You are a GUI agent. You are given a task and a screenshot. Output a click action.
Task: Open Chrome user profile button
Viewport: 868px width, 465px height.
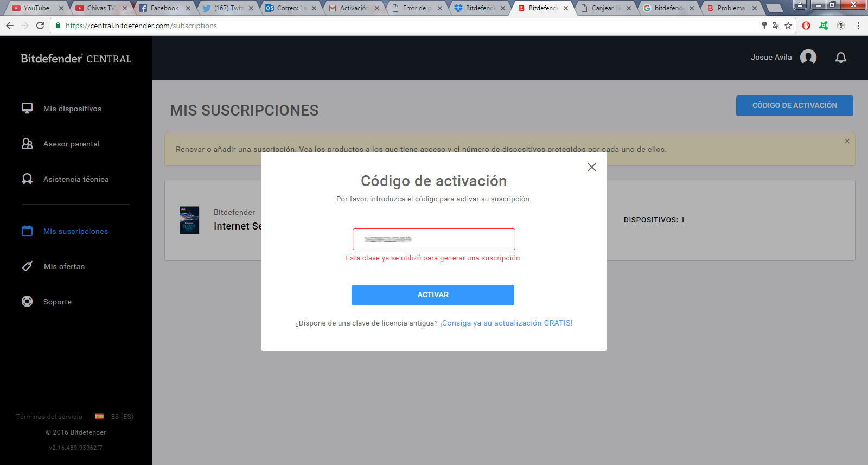tap(800, 5)
